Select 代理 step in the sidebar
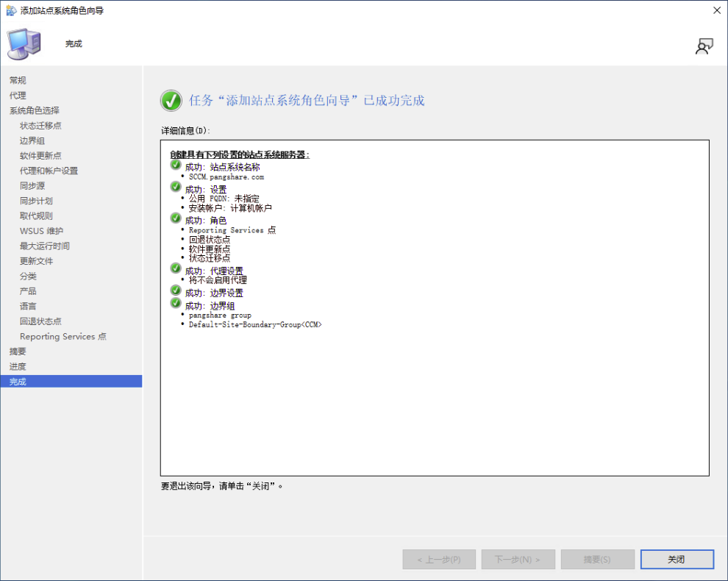The image size is (728, 581). point(18,95)
